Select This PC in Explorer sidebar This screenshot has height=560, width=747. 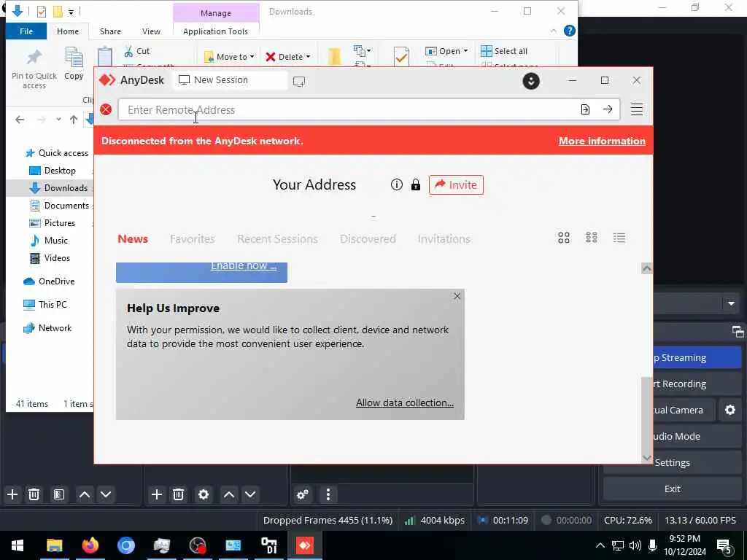(45, 304)
